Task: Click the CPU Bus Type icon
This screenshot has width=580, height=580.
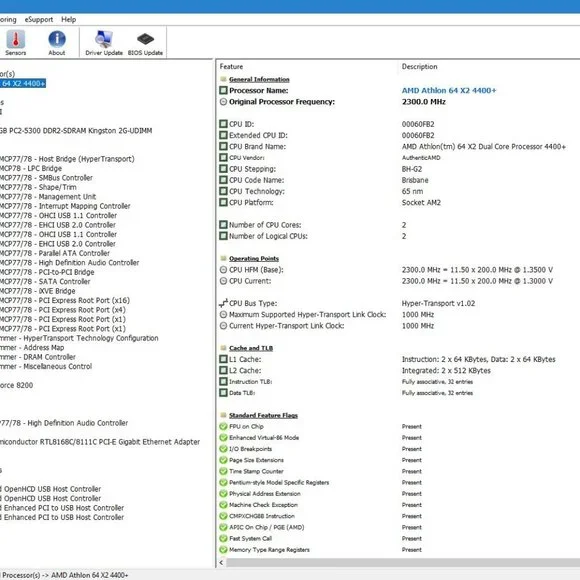Action: 223,303
